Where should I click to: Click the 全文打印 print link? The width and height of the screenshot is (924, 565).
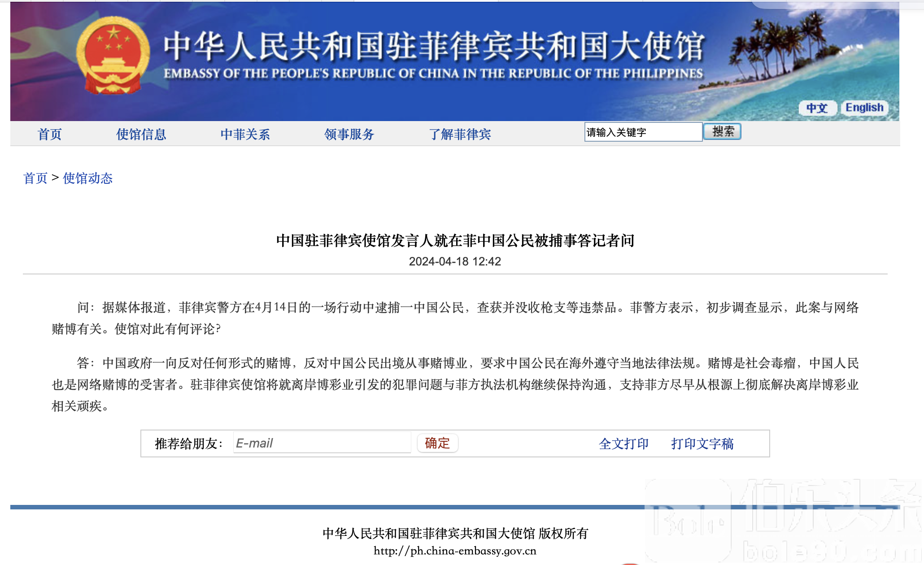pos(623,444)
